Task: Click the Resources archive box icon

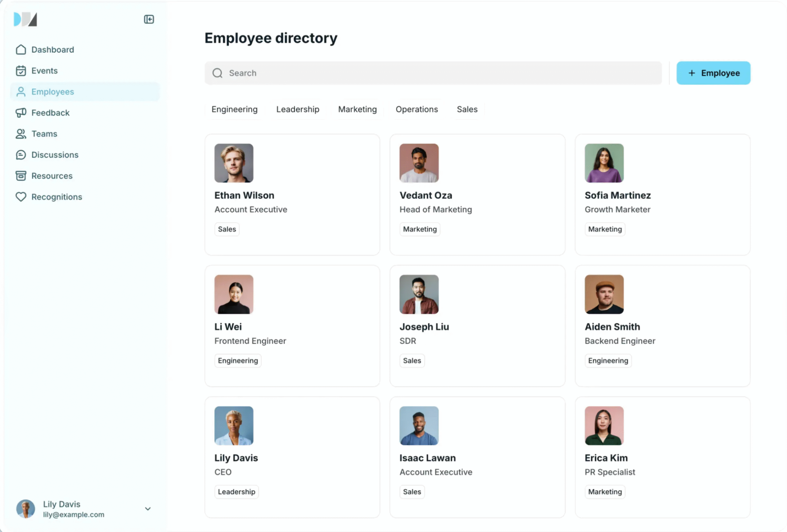Action: [21, 176]
